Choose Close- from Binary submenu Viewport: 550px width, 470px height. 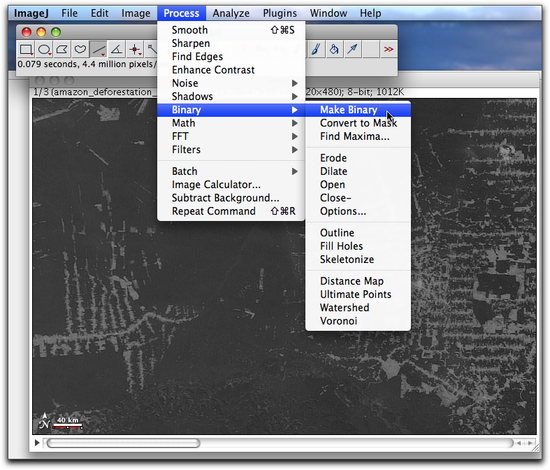coord(358,198)
